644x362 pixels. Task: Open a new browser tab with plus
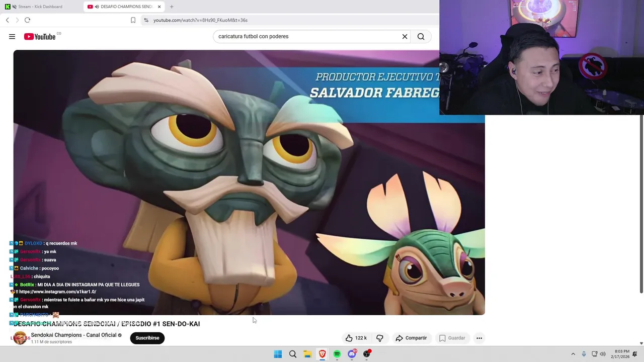click(x=172, y=7)
